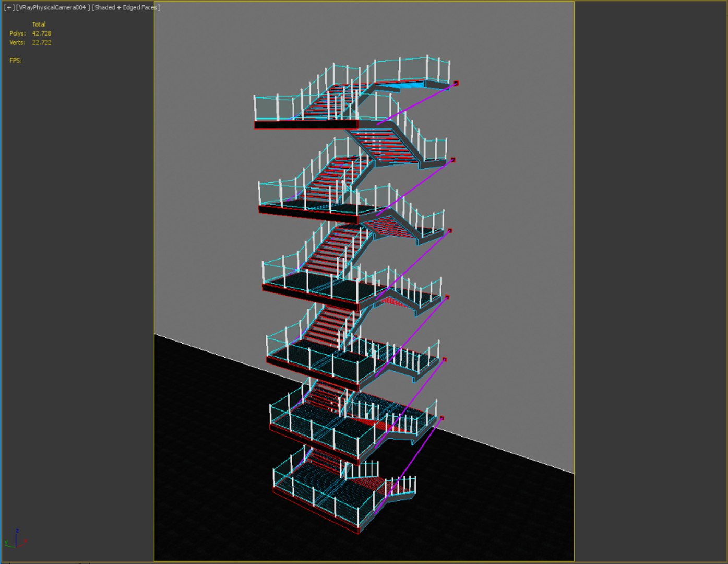Click the vertex count value 22.722
The width and height of the screenshot is (728, 564).
pos(42,42)
